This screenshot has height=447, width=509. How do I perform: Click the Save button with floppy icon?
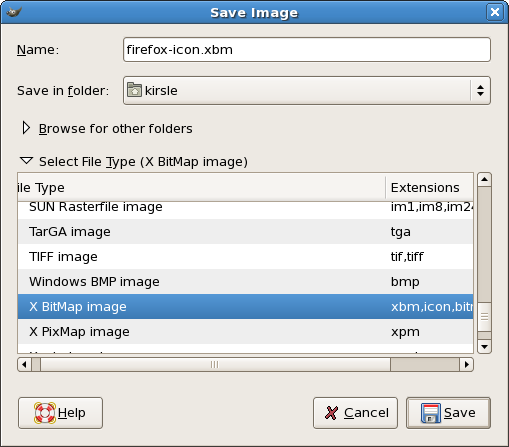(x=448, y=413)
